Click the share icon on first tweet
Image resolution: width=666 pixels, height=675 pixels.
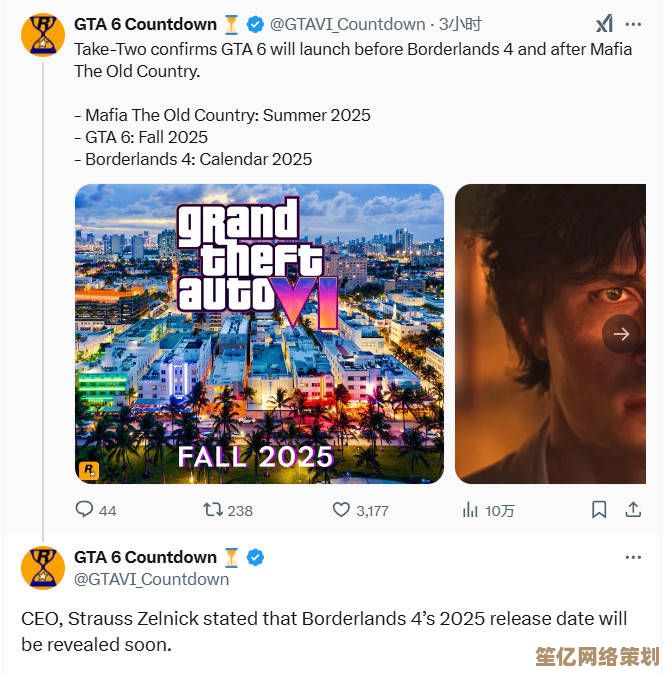(x=633, y=510)
